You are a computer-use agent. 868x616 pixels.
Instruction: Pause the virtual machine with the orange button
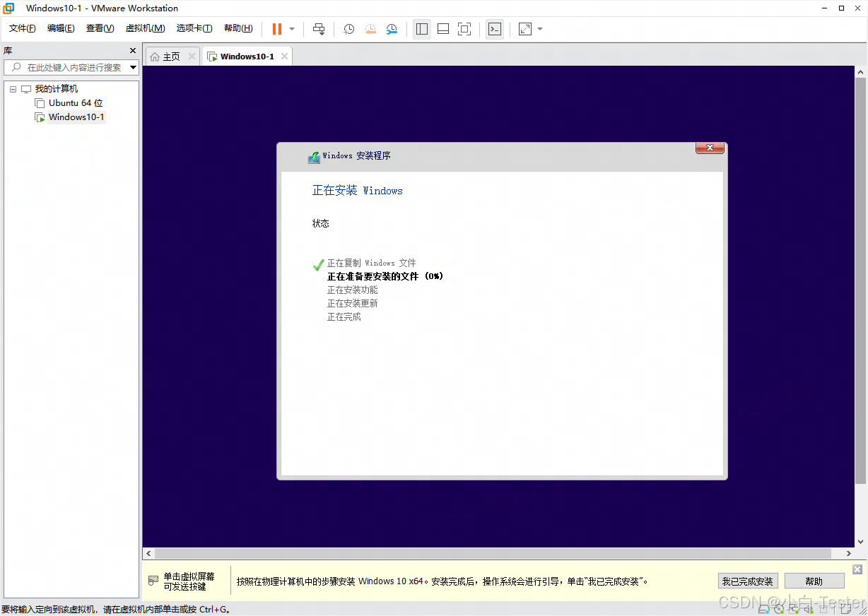[277, 29]
